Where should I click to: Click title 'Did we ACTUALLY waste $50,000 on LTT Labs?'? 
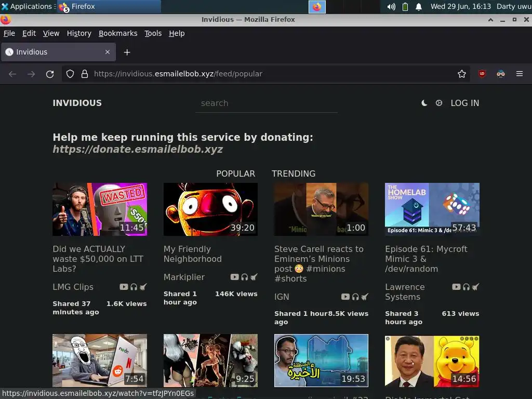[98, 259]
